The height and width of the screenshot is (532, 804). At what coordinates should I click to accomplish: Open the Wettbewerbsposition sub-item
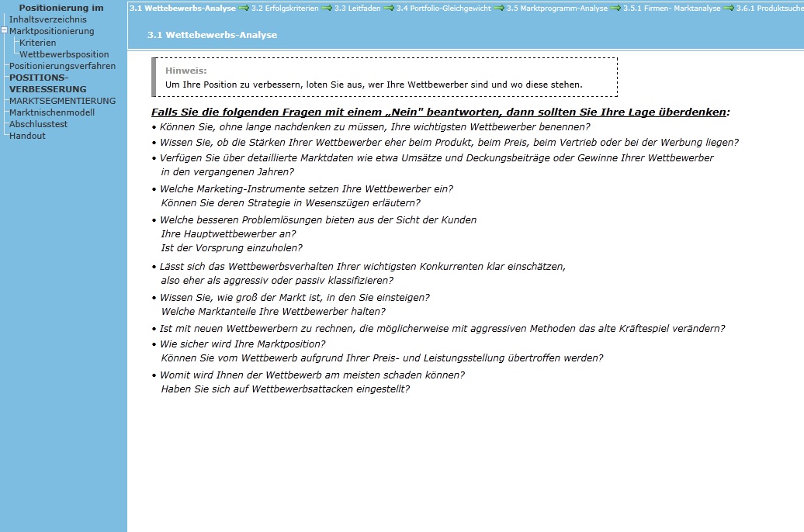point(64,54)
